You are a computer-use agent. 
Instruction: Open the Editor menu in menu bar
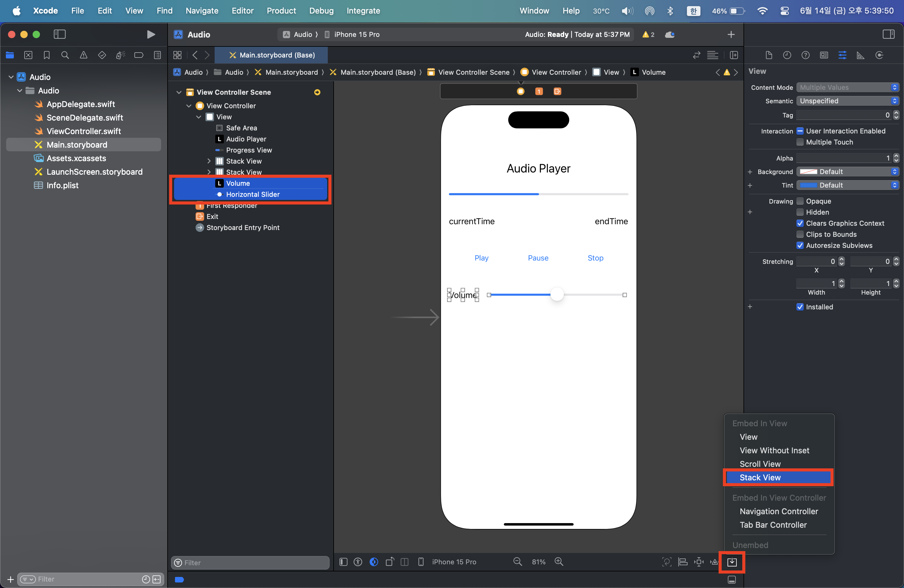(242, 11)
